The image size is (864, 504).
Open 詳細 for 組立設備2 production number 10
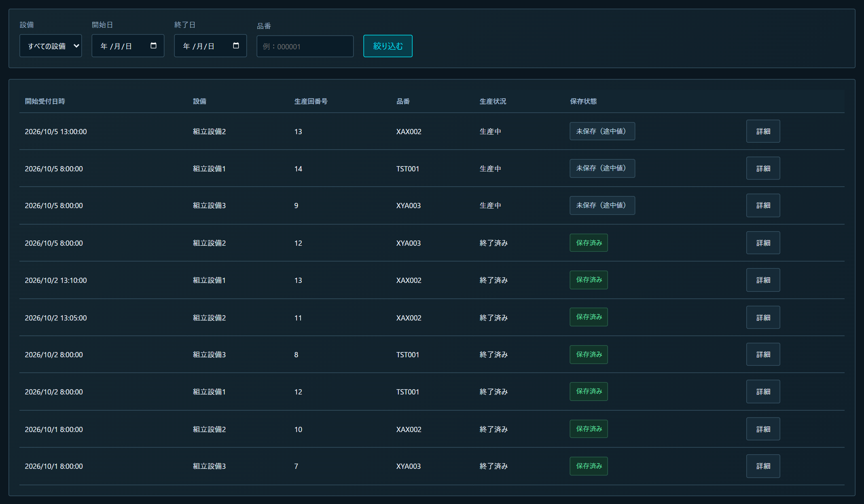pyautogui.click(x=763, y=429)
